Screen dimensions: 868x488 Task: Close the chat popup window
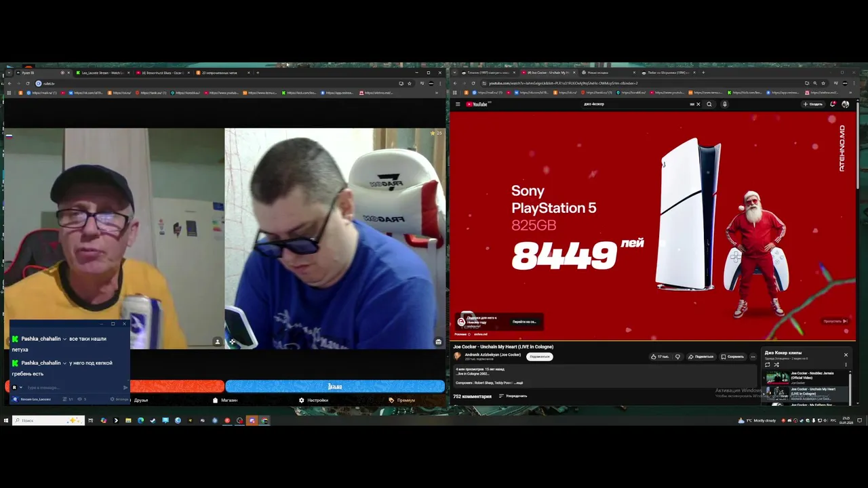pos(123,324)
